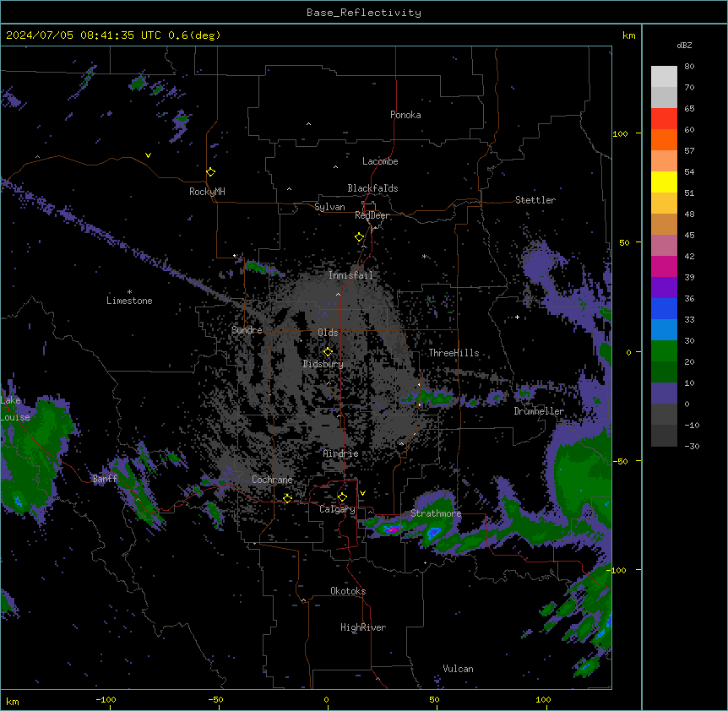
Task: Click the Lake Louise label
Action: pyautogui.click(x=15, y=409)
